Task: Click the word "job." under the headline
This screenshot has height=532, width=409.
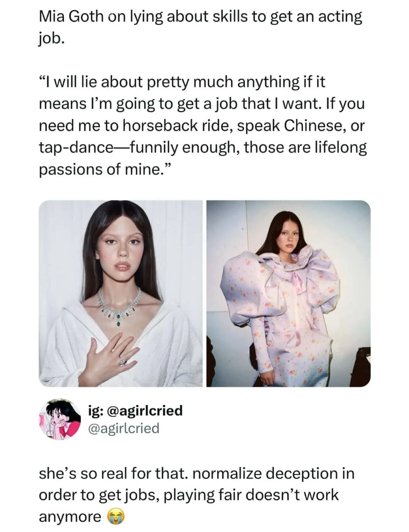Action: click(x=52, y=39)
